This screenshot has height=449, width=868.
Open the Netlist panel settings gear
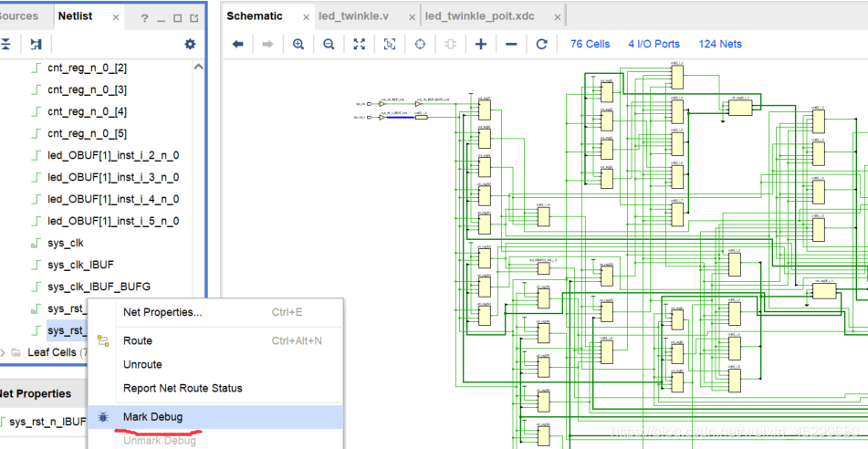pos(190,45)
